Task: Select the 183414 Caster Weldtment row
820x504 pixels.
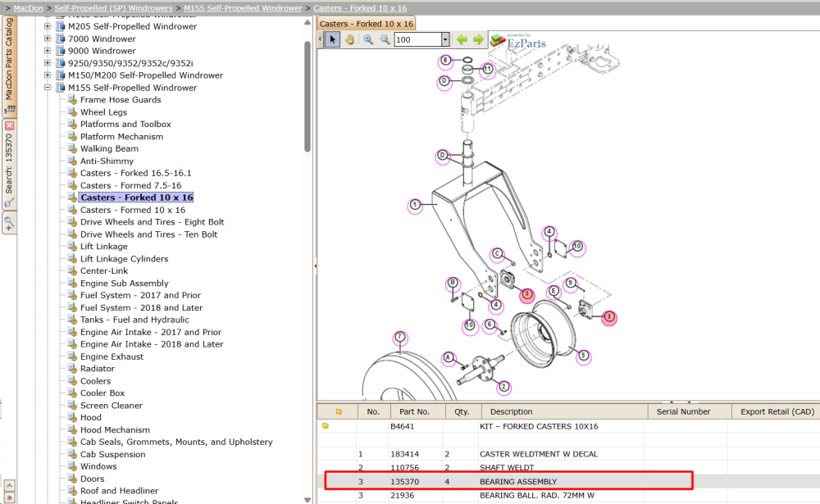Action: pyautogui.click(x=568, y=454)
